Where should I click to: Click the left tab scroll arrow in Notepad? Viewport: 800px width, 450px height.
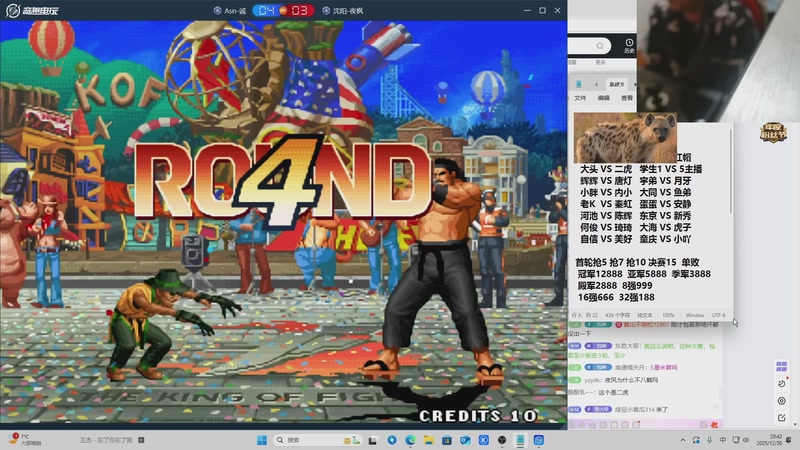pos(596,84)
